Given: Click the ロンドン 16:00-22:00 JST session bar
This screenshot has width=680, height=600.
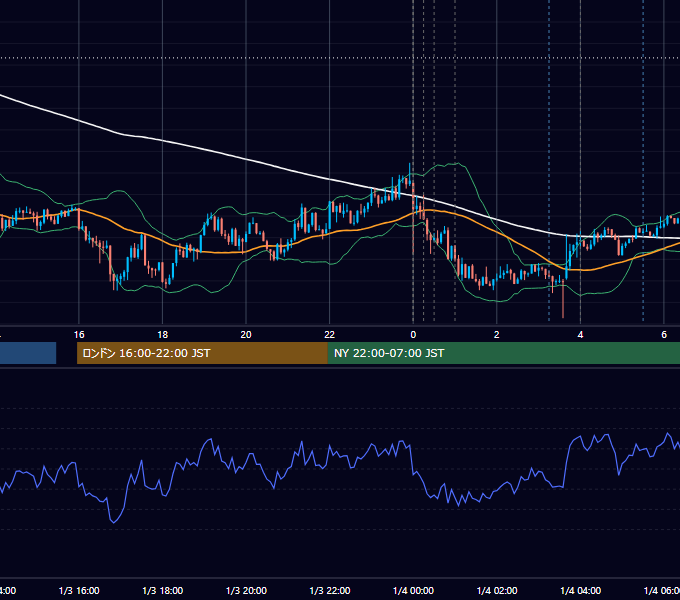Looking at the screenshot, I should point(202,353).
